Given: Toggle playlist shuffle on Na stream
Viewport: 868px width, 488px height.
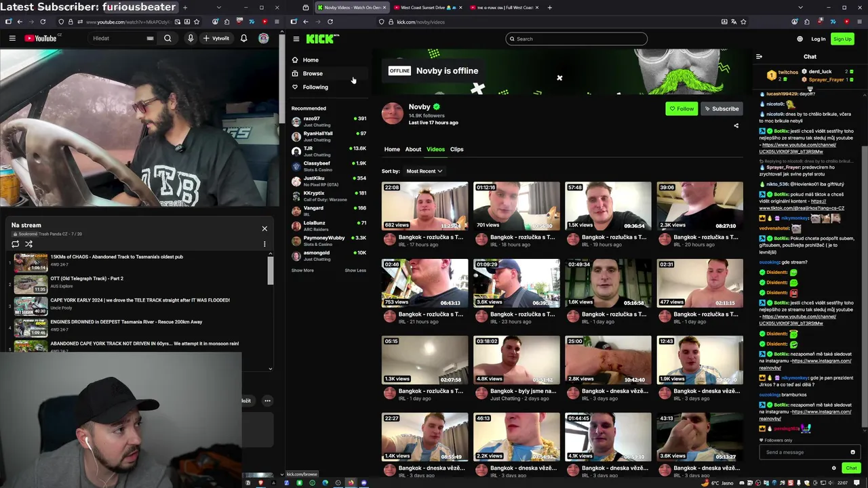Looking at the screenshot, I should [x=28, y=244].
